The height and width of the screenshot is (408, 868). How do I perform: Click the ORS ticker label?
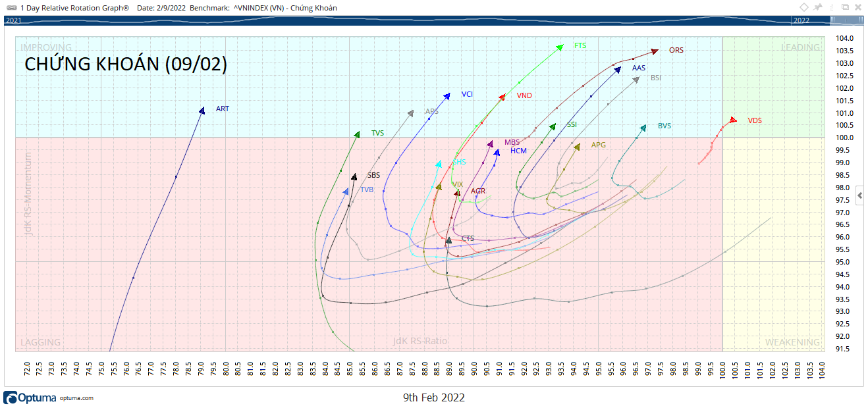[x=676, y=50]
